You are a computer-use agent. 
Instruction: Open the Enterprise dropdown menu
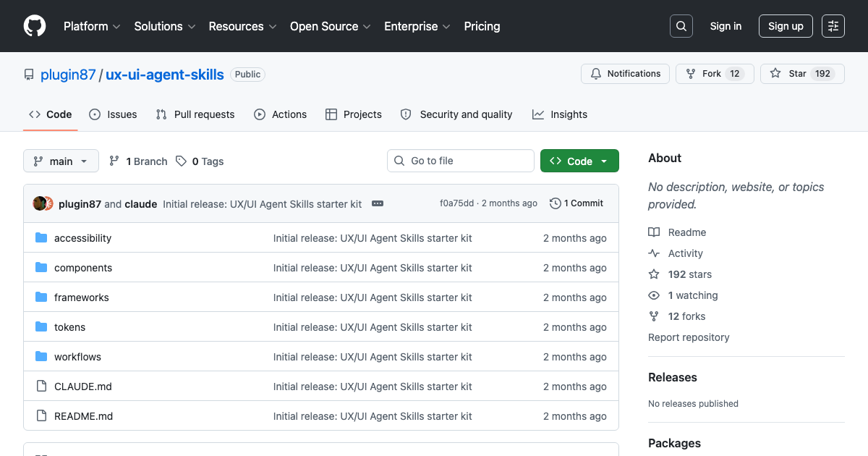click(417, 26)
